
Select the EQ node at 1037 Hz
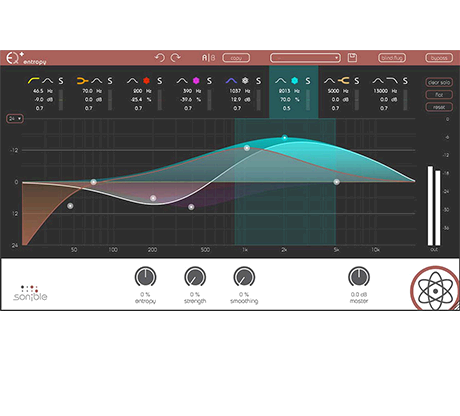coord(247,148)
